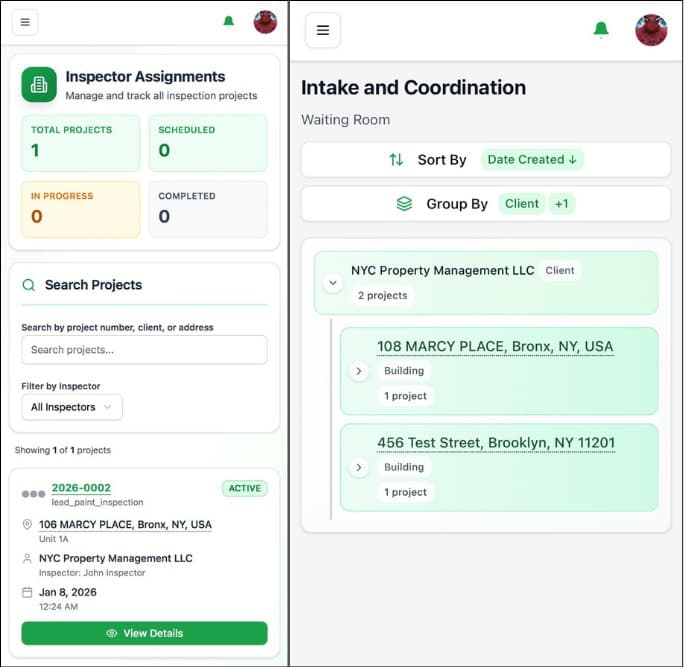The width and height of the screenshot is (684, 668).
Task: Open the 456 Test Street, Brooklyn address link
Action: click(496, 443)
